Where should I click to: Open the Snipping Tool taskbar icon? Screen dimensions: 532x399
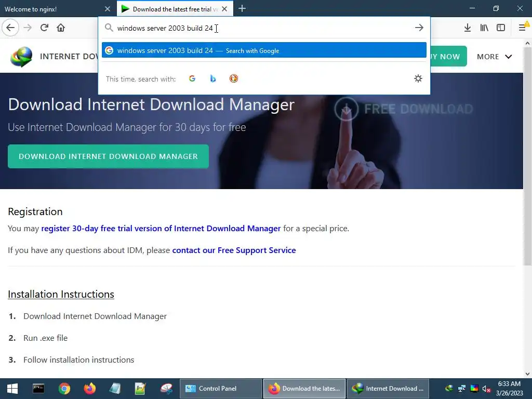coord(166,389)
